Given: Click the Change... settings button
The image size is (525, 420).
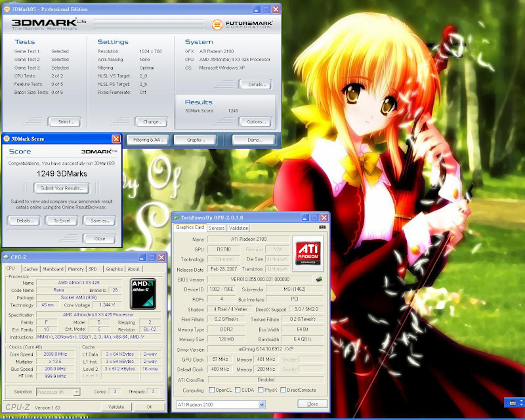Looking at the screenshot, I should tap(152, 122).
